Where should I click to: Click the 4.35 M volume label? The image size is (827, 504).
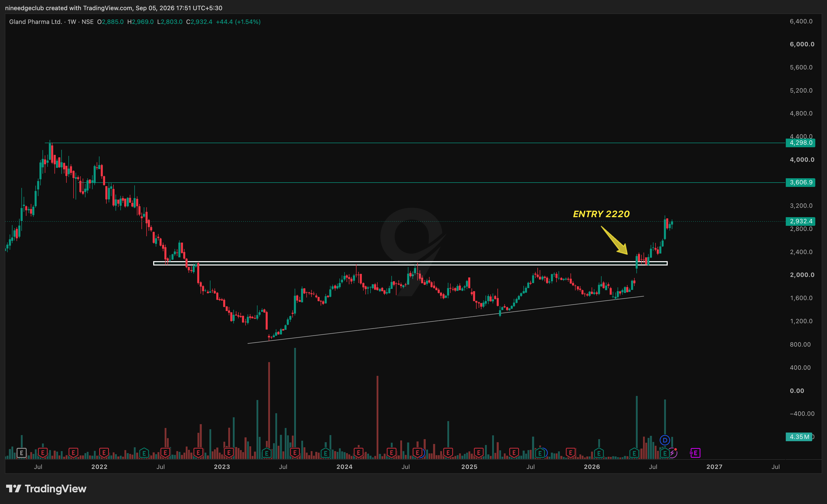pyautogui.click(x=799, y=437)
